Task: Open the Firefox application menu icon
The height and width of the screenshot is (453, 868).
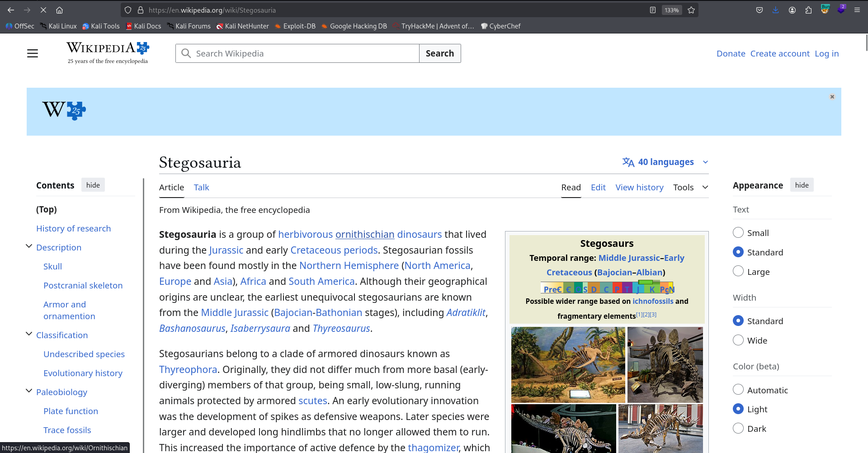Action: coord(857,10)
